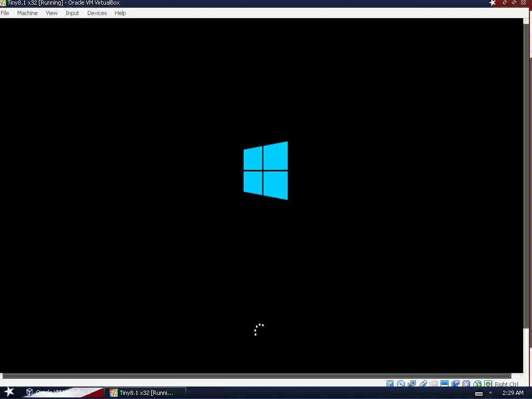Image resolution: width=532 pixels, height=399 pixels.
Task: Click the vertical scrollbar of VM window
Action: (526, 177)
